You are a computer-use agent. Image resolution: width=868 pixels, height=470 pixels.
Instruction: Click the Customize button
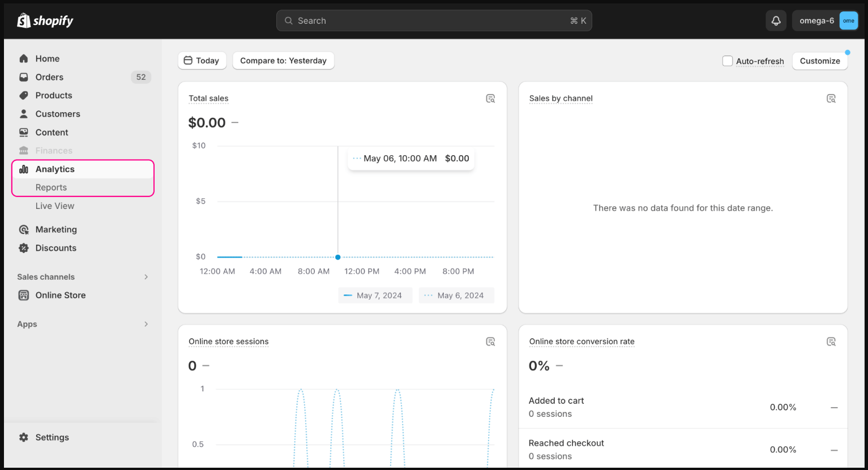coord(820,61)
